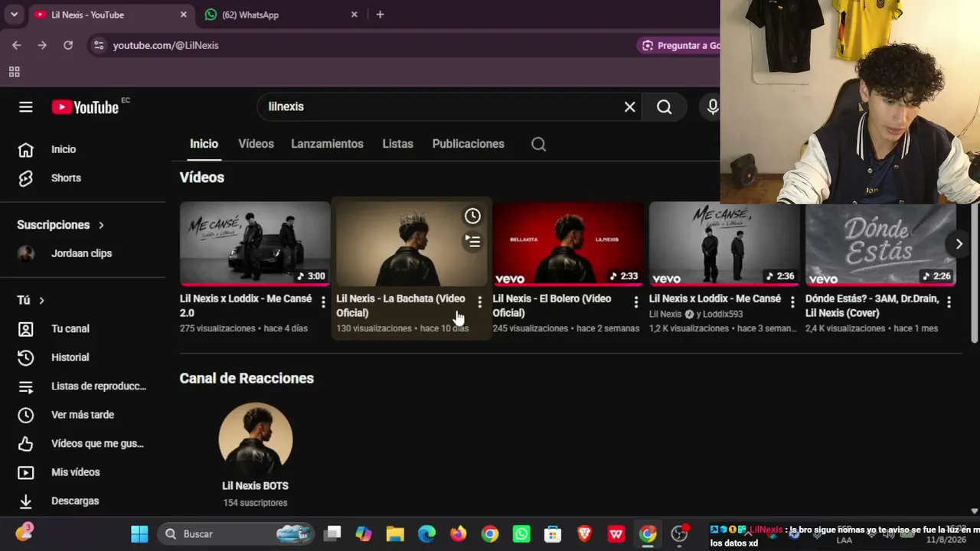The image size is (980, 551).
Task: Open the Me Cansé 2.0 video thumbnail
Action: pos(255,243)
